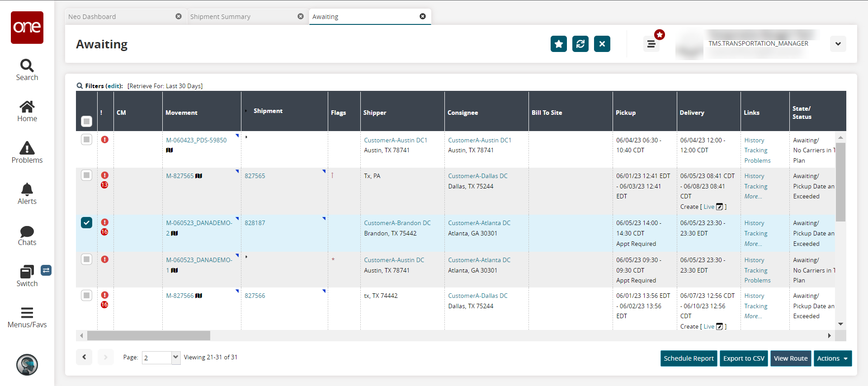Expand shipments arrow in M-060523_DANADEMO-1 row

click(246, 257)
